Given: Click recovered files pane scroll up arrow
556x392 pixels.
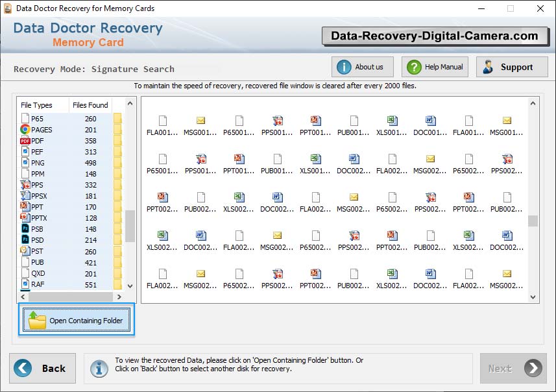Looking at the screenshot, I should click(533, 104).
